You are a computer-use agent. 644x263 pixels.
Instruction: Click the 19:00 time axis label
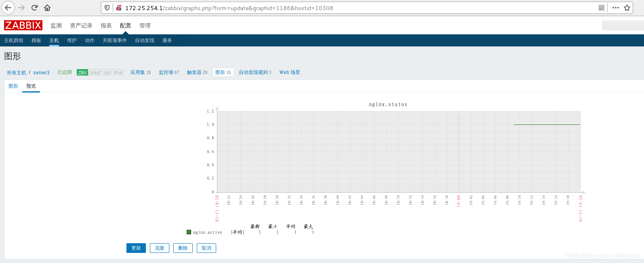[459, 201]
